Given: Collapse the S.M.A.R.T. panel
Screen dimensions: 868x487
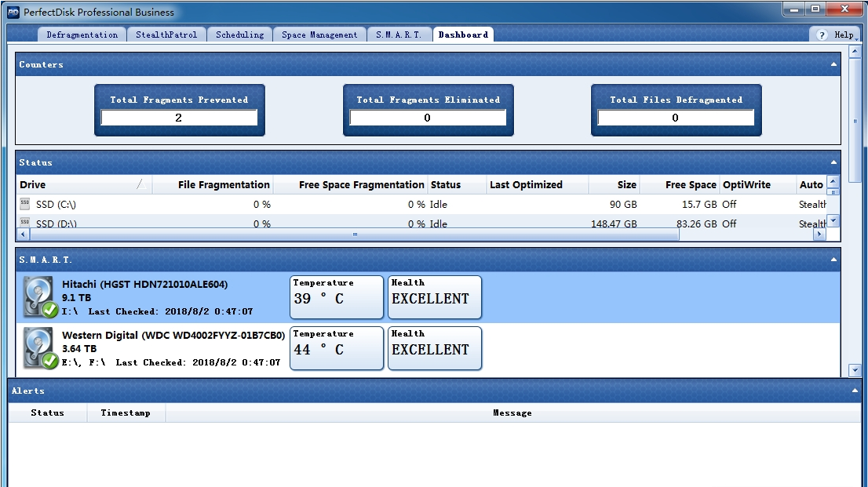Looking at the screenshot, I should [x=832, y=259].
